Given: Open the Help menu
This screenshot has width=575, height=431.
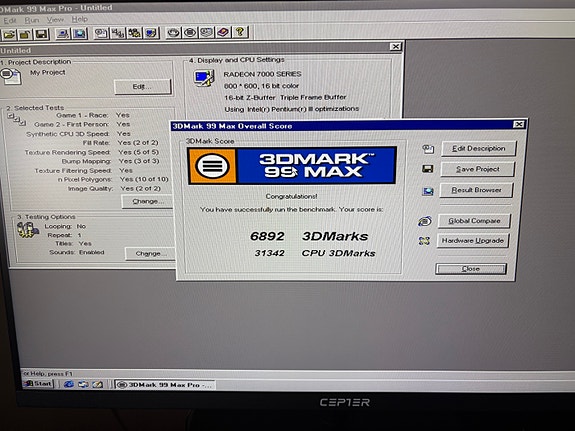Looking at the screenshot, I should (79, 19).
